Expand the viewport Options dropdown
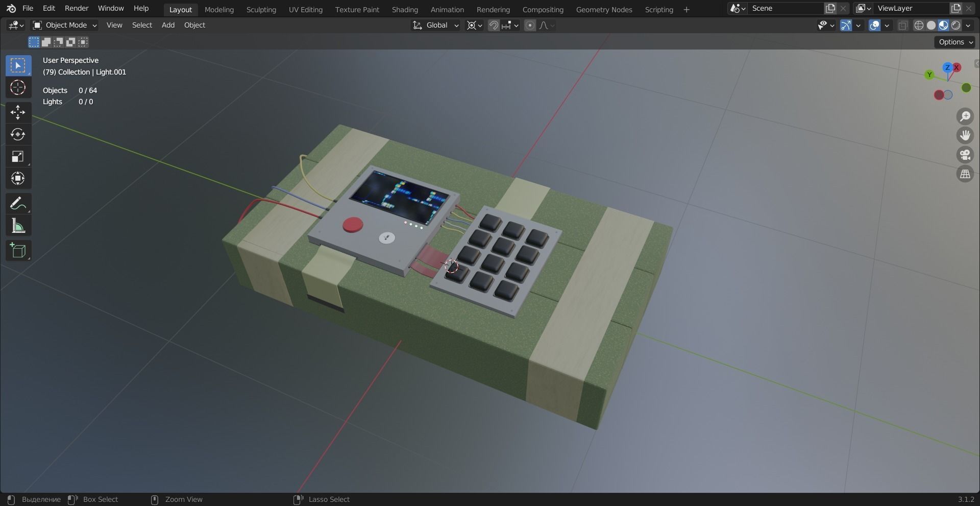980x506 pixels. coord(954,42)
